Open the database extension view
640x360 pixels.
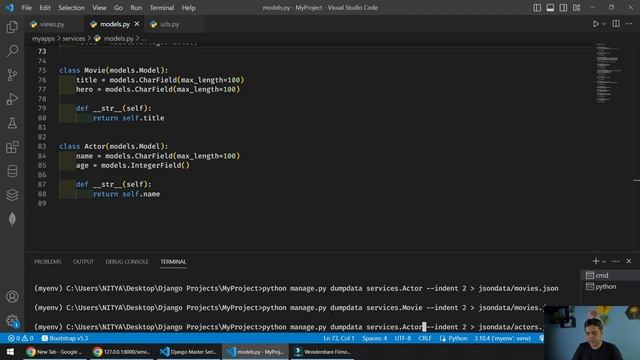point(12,171)
